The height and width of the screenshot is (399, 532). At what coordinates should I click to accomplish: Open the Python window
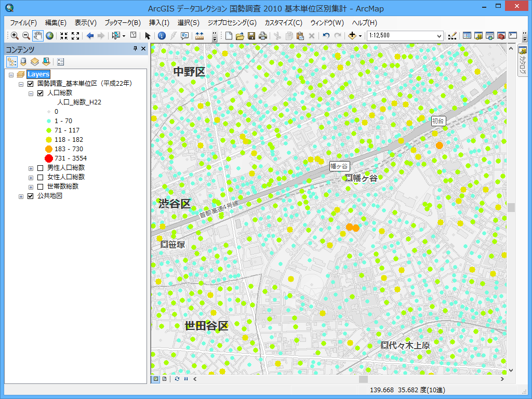[x=513, y=36]
